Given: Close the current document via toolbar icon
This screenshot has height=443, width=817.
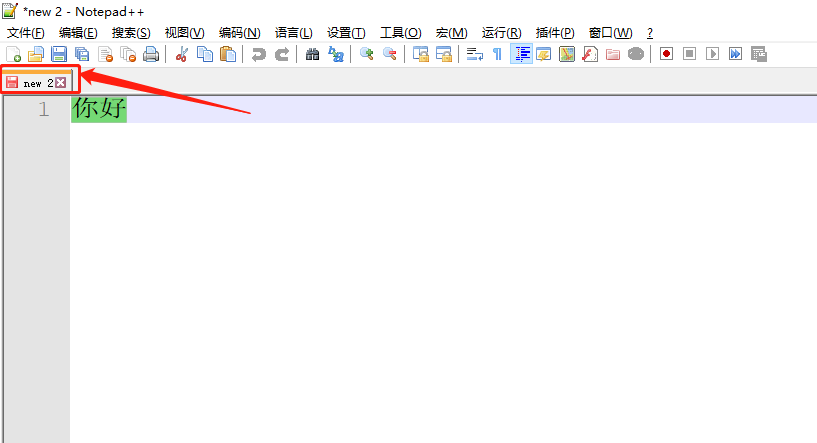Looking at the screenshot, I should 105,54.
